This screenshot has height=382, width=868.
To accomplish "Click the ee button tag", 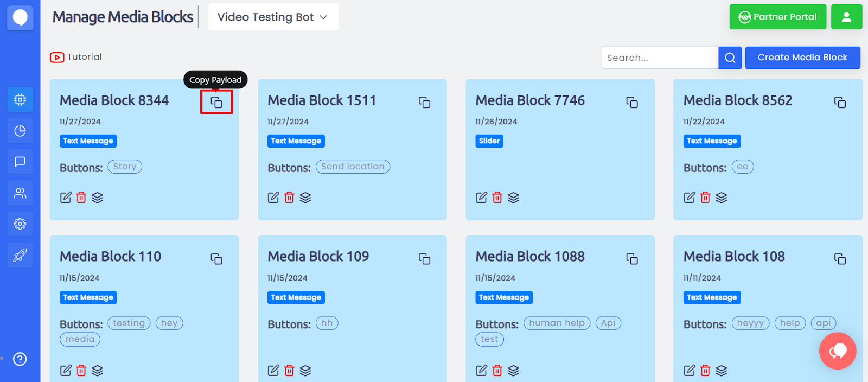I will (x=743, y=167).
